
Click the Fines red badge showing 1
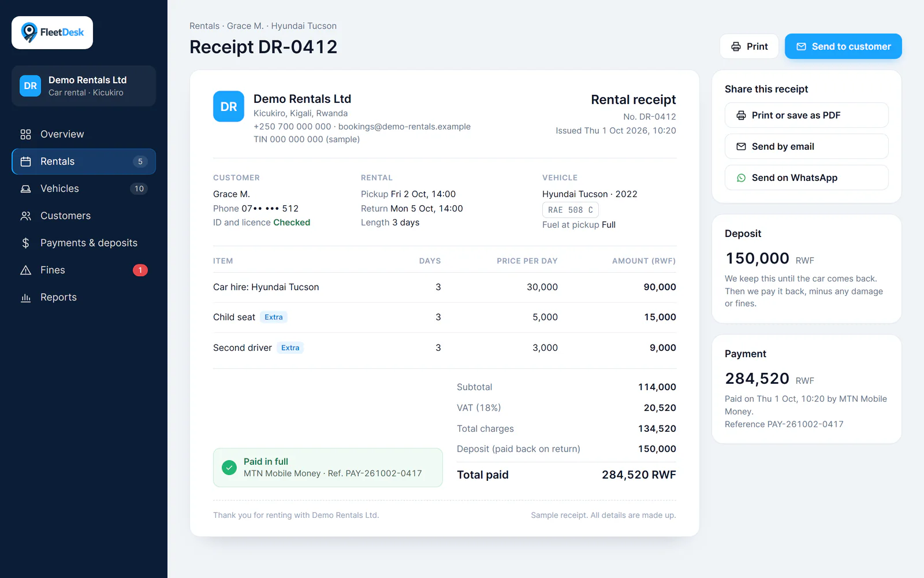pyautogui.click(x=140, y=270)
